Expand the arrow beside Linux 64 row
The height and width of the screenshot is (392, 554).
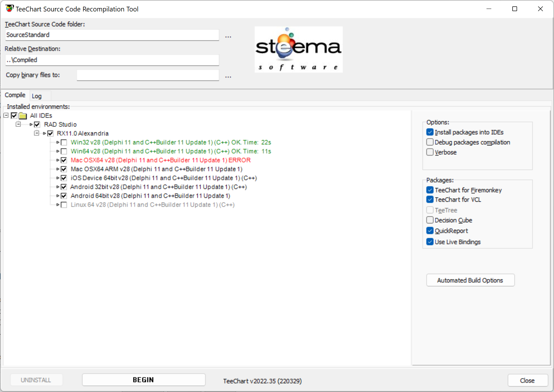click(x=58, y=205)
